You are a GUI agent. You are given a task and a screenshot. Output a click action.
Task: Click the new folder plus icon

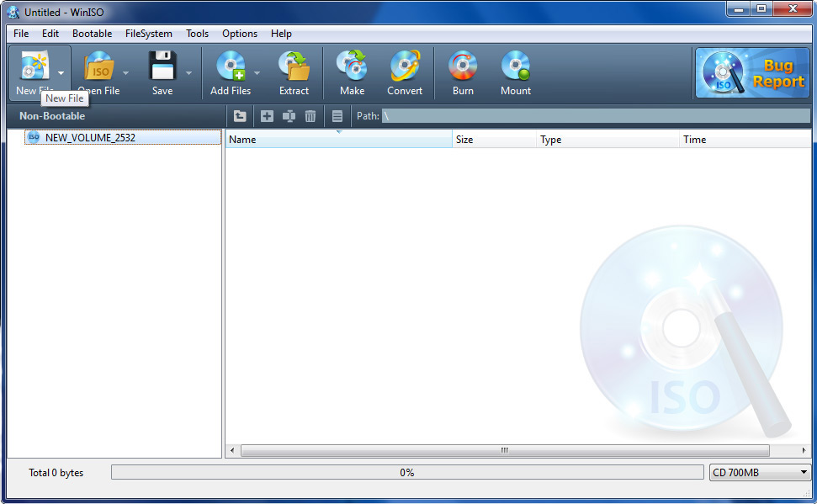pyautogui.click(x=267, y=116)
